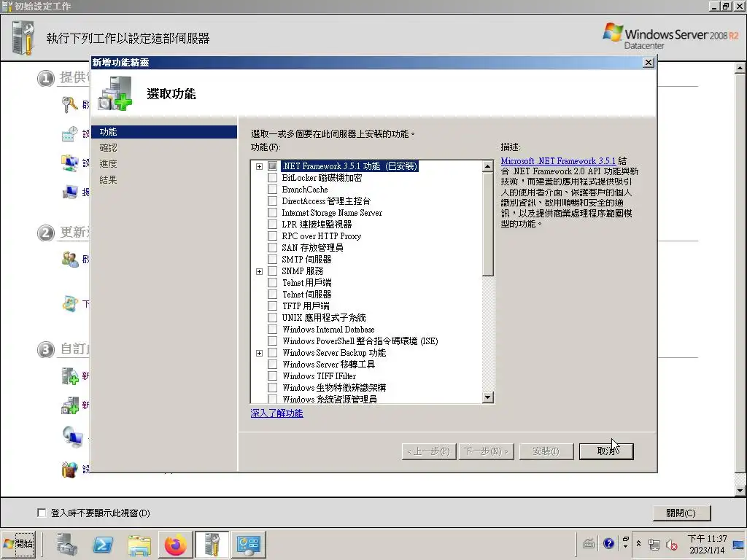
Task: Select the Telnet 用戶端 feature row
Action: pos(307,283)
